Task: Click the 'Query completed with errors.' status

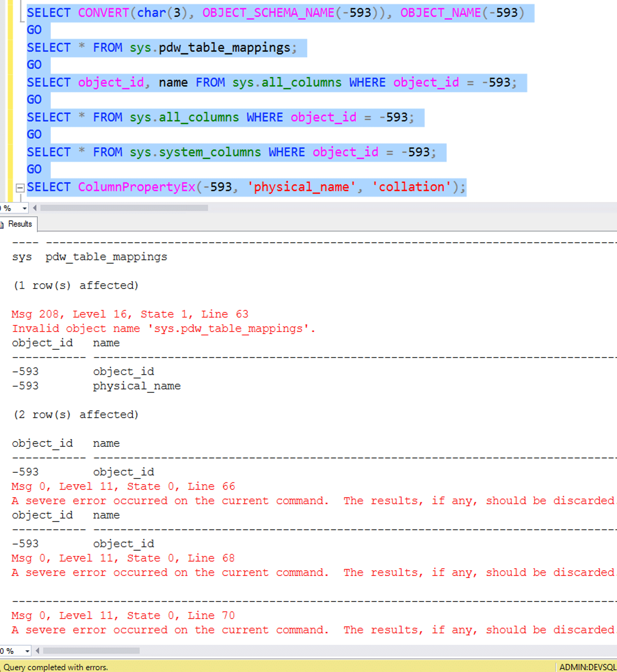Action: (x=56, y=667)
